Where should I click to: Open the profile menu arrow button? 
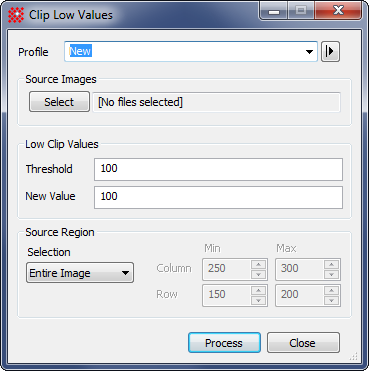click(330, 51)
